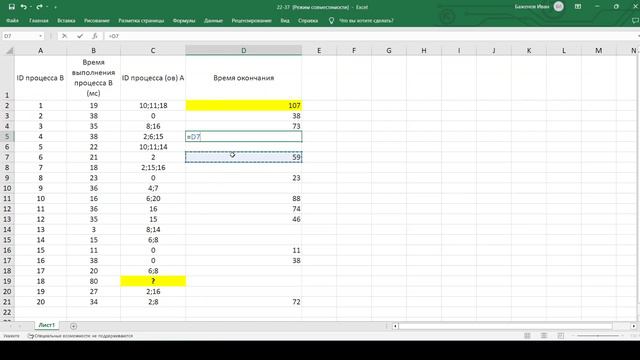The image size is (640, 360).
Task: Switch to the Вид tab
Action: tap(285, 20)
